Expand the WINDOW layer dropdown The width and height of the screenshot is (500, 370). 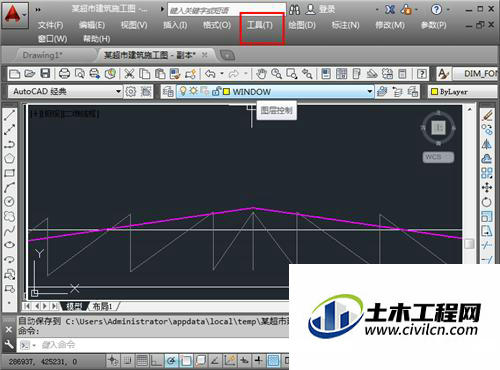[x=369, y=91]
